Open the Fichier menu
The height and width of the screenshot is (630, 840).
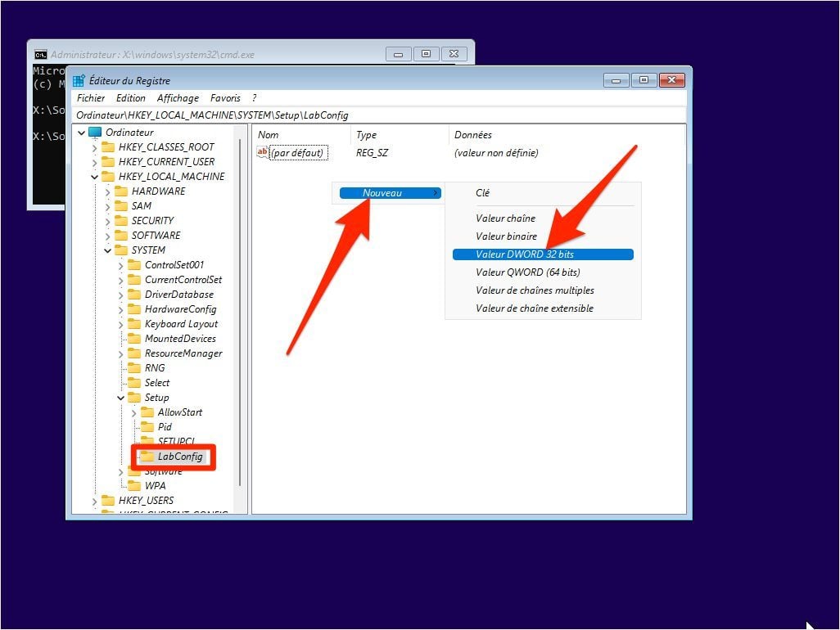91,98
